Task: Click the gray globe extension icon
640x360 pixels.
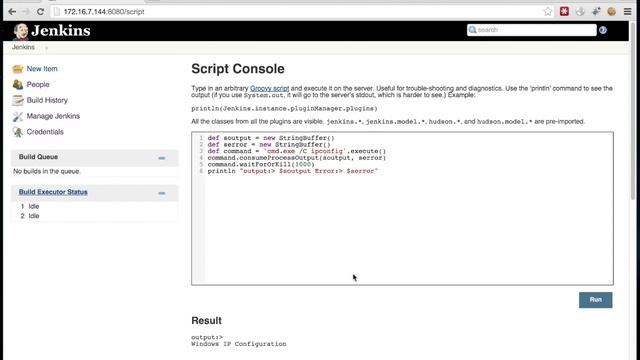Action: click(x=580, y=11)
